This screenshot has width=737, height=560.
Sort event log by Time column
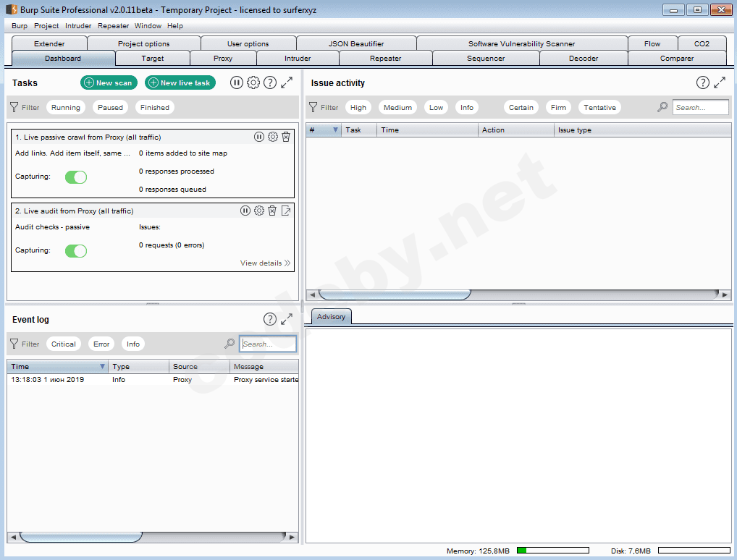tap(57, 366)
